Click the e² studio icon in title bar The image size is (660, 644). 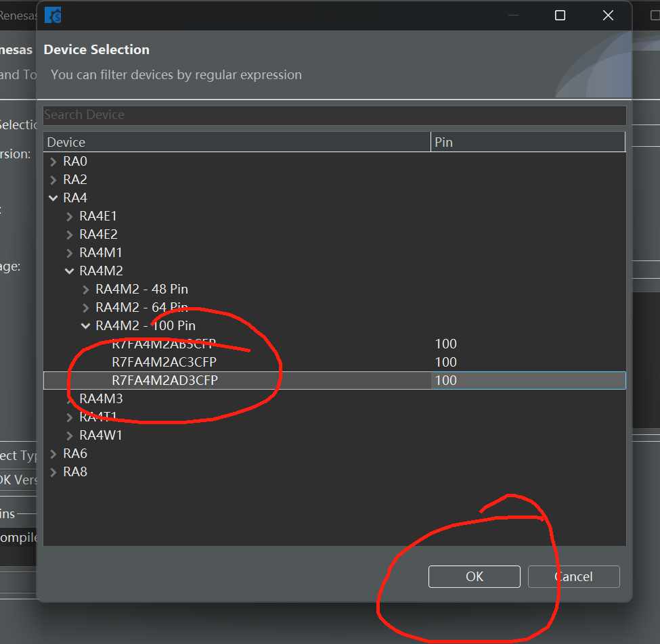[53, 16]
